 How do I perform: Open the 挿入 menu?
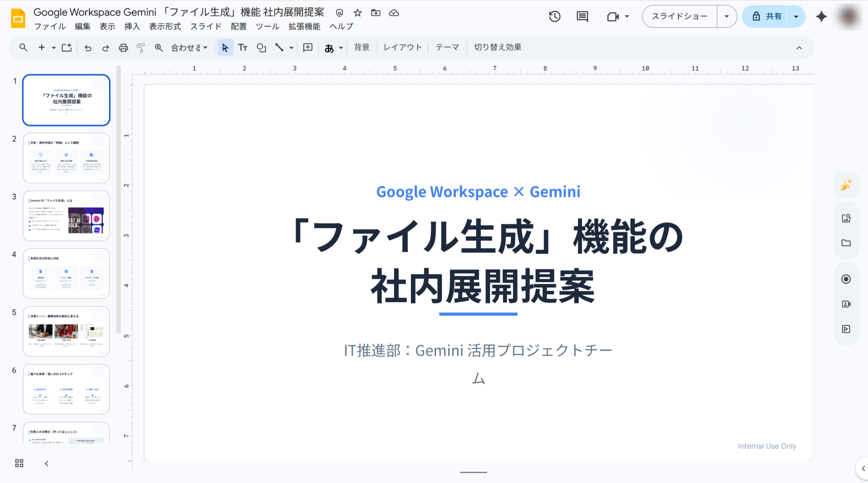132,26
